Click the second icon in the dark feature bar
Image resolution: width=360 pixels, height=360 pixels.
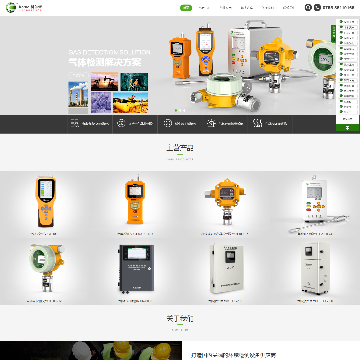121,124
